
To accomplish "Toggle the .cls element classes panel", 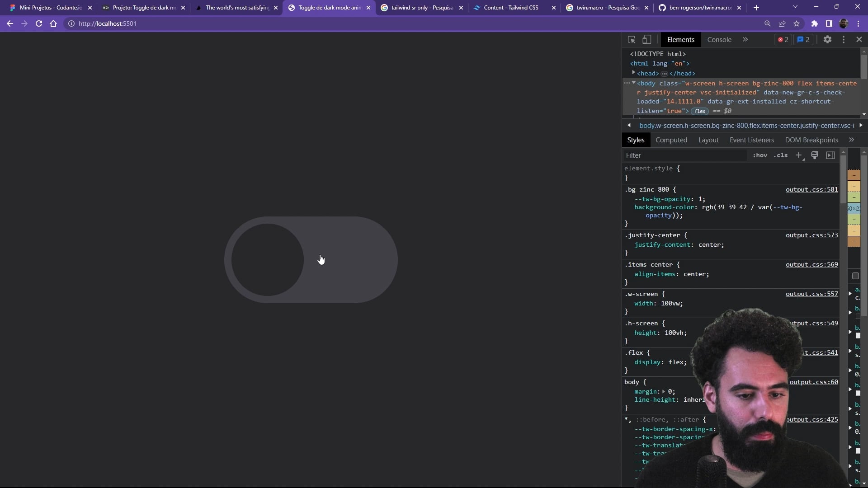I will [780, 155].
